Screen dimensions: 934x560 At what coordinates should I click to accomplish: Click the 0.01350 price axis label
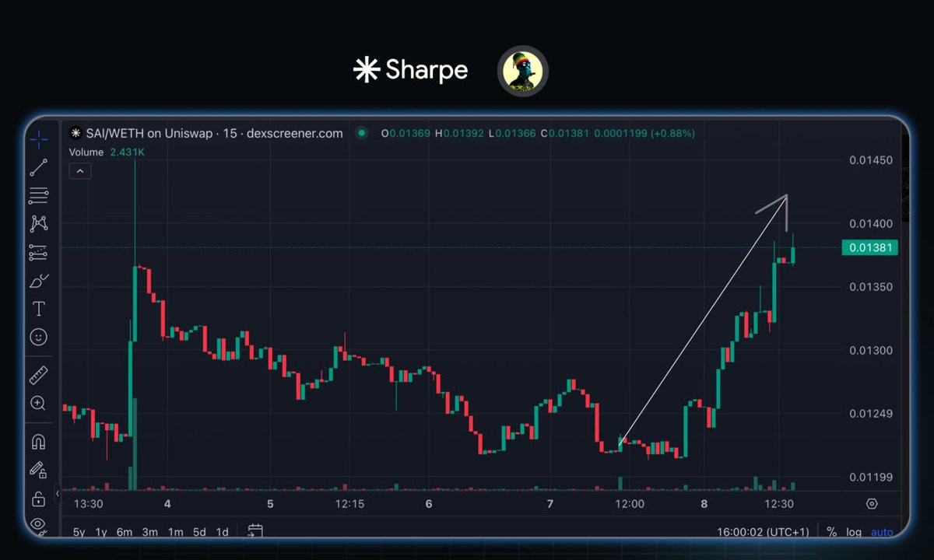869,287
